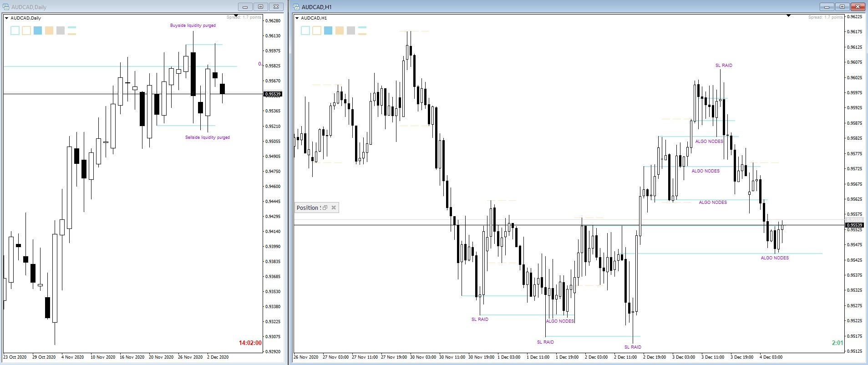The height and width of the screenshot is (365, 868).
Task: Click the chart shift triangle in the H1 chart
Action: click(x=789, y=16)
